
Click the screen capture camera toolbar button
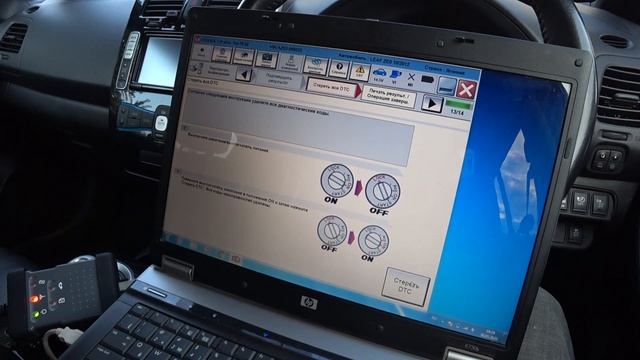[267, 59]
